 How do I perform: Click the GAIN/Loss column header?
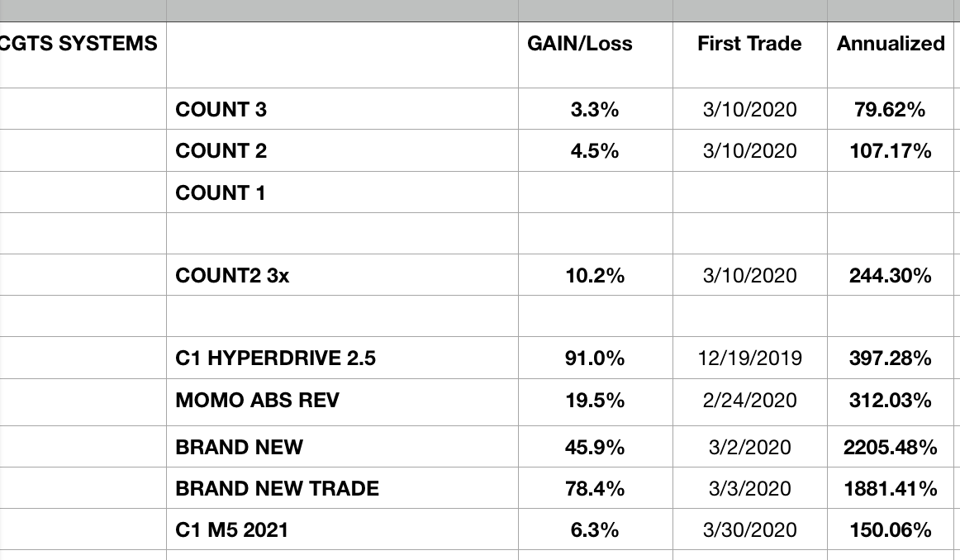[579, 44]
